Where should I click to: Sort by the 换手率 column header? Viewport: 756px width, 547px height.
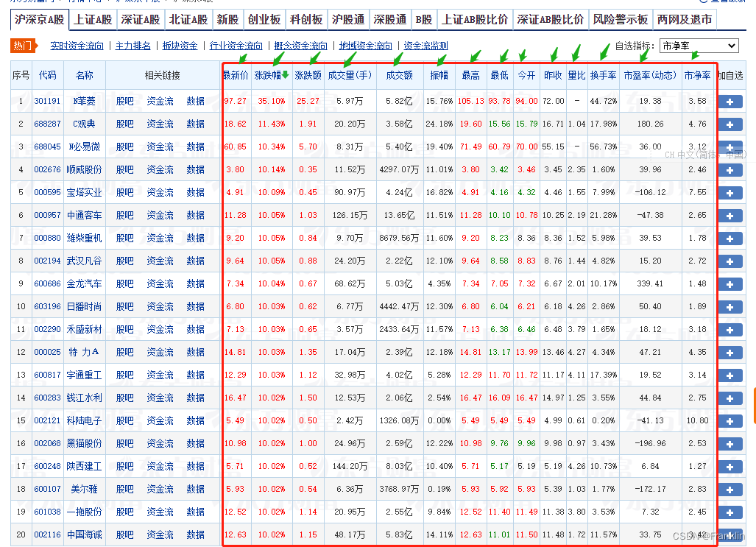pos(603,75)
